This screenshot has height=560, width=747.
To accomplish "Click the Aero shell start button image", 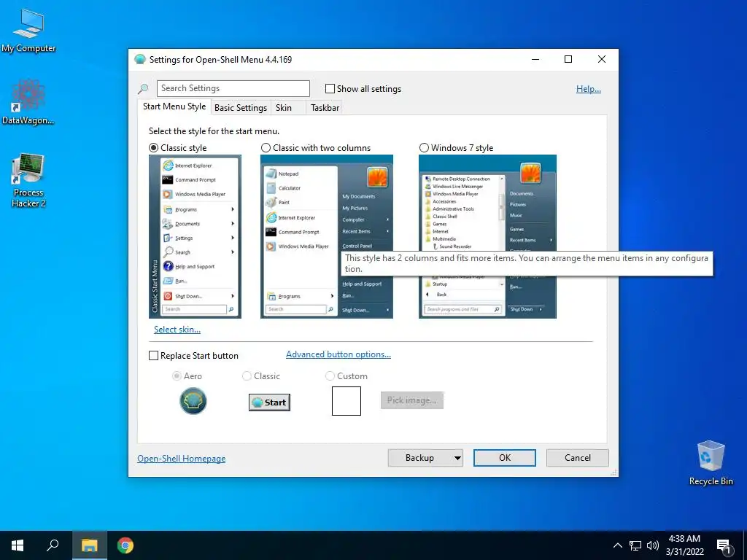I will [193, 401].
